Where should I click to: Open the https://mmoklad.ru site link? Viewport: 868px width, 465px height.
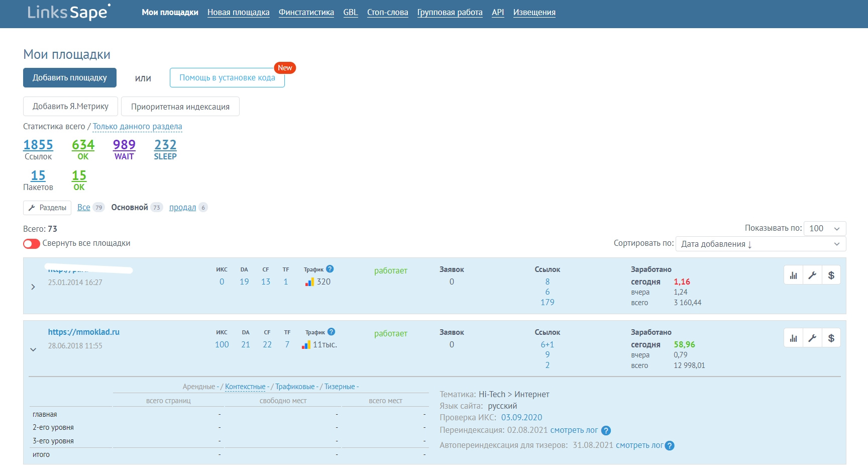point(84,332)
